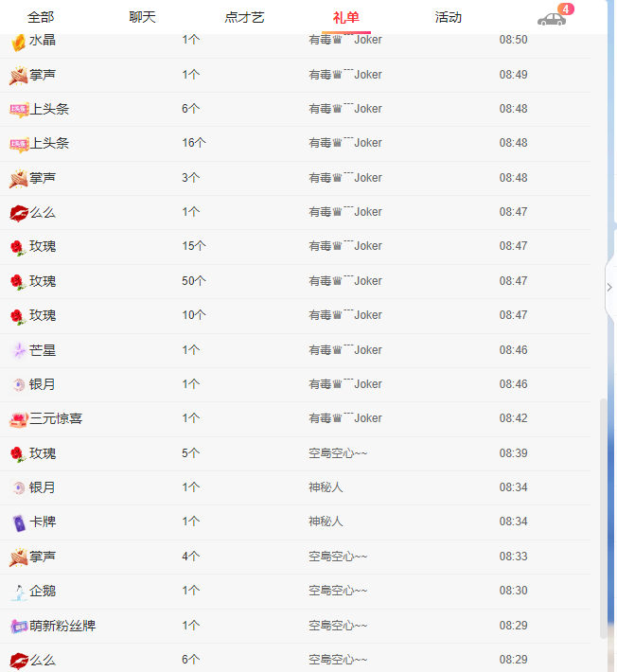Expand the side panel arrow on right edge
The height and width of the screenshot is (672, 617).
coord(609,287)
